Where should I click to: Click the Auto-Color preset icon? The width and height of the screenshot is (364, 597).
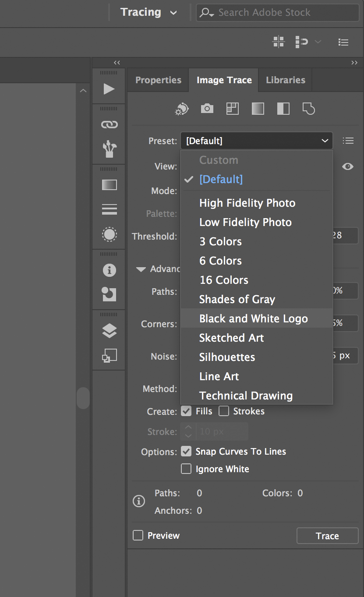pos(182,109)
